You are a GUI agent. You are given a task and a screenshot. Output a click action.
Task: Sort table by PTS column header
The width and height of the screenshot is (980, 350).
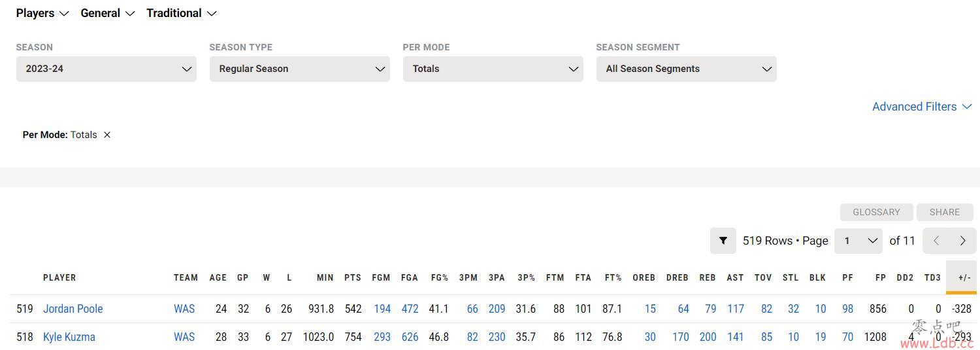click(353, 277)
